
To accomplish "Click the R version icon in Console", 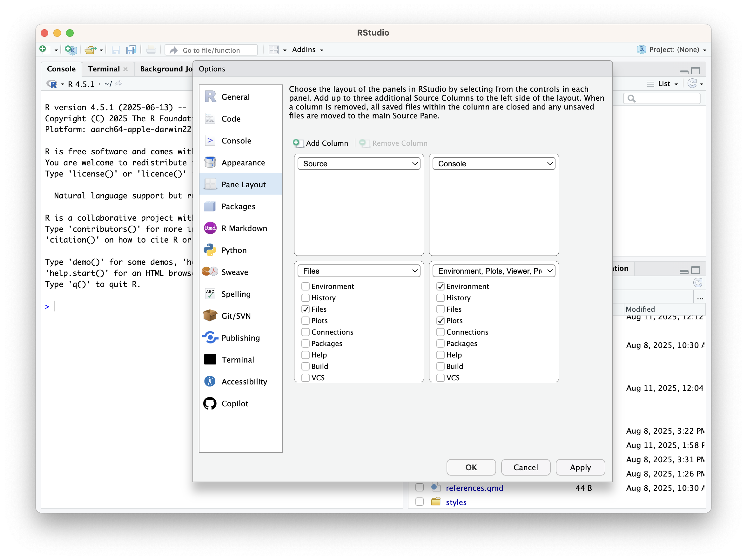I will tap(52, 84).
